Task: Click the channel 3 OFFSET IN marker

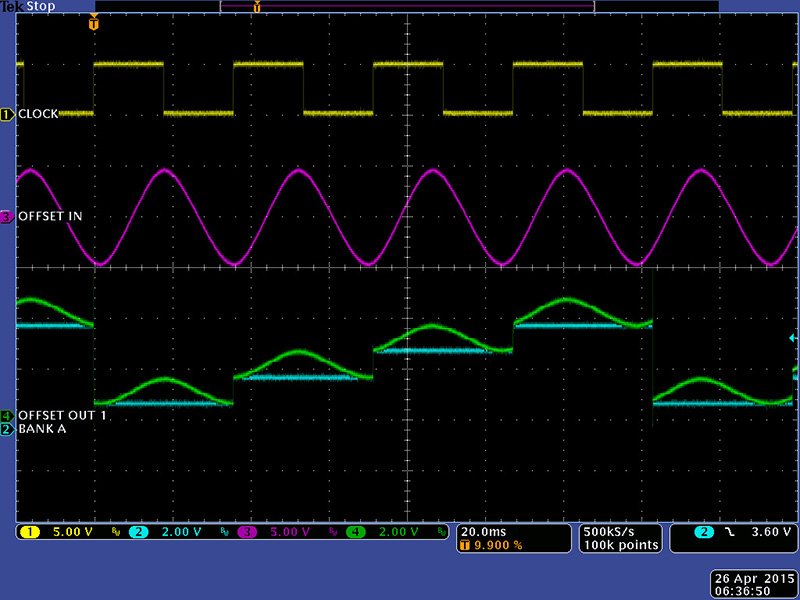Action: 7,216
